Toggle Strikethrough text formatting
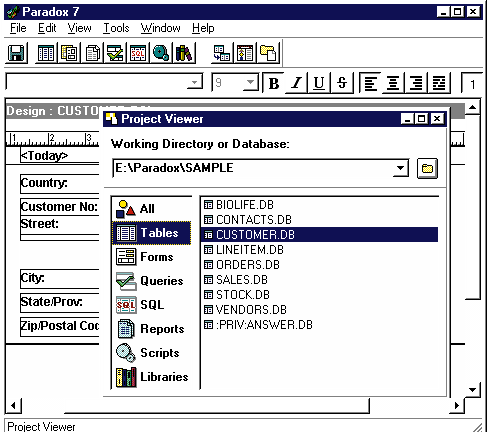The height and width of the screenshot is (432, 487). pyautogui.click(x=342, y=83)
